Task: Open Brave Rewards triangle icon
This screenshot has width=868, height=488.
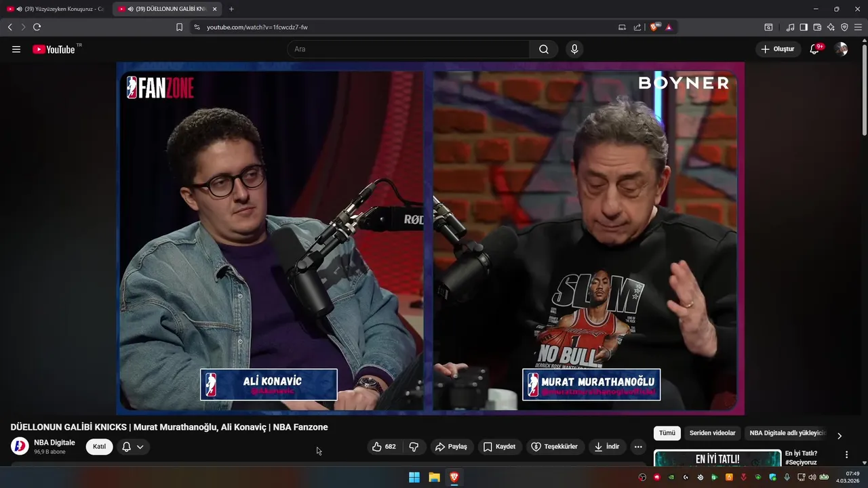Action: (x=669, y=27)
